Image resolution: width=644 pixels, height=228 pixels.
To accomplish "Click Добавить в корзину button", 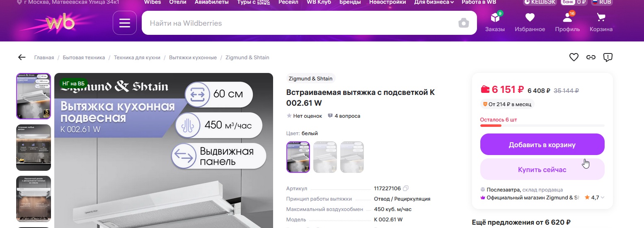I will (542, 144).
